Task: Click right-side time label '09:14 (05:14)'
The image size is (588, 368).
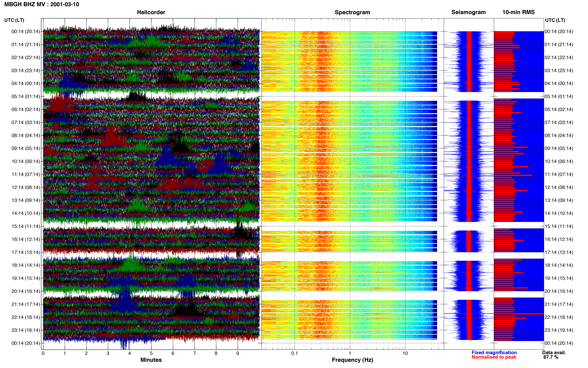Action: pyautogui.click(x=559, y=148)
